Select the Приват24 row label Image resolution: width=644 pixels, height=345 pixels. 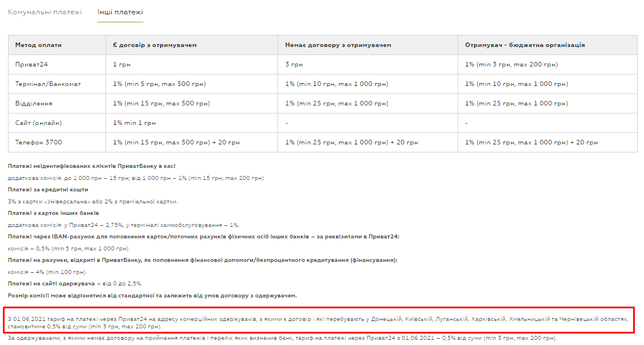pyautogui.click(x=32, y=64)
